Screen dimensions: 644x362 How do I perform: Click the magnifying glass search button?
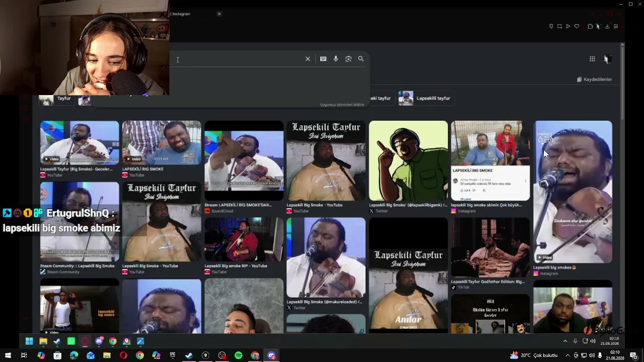point(361,59)
